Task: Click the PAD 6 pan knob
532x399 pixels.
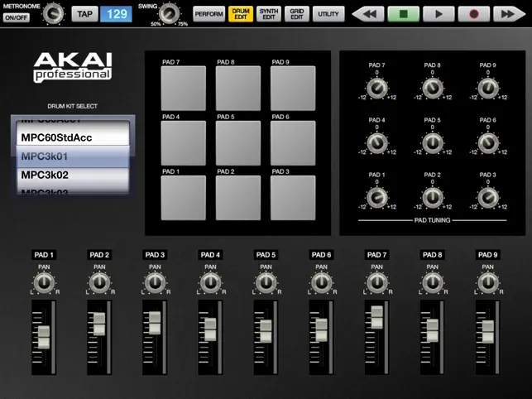Action: click(x=321, y=283)
